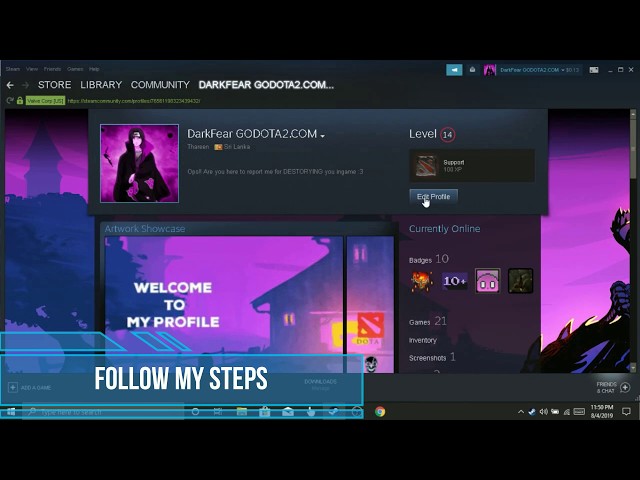Viewport: 640px width, 480px height.
Task: Click the Sri Lanka flag icon
Action: pos(218,147)
